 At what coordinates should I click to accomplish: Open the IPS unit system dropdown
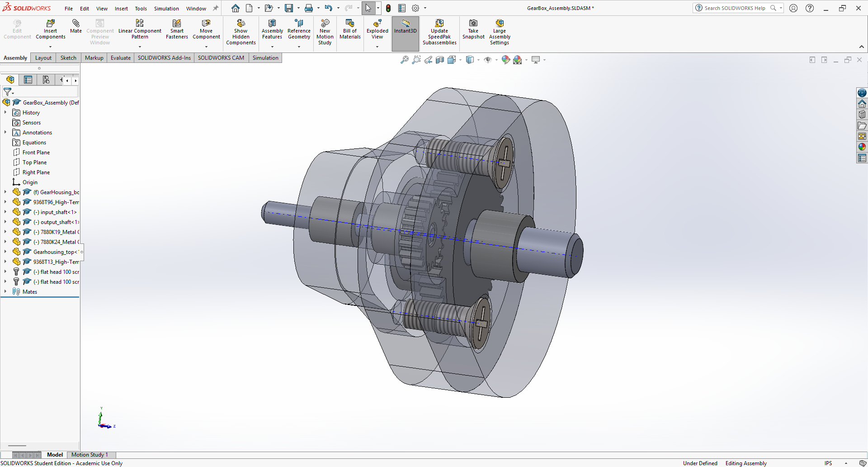click(x=846, y=463)
